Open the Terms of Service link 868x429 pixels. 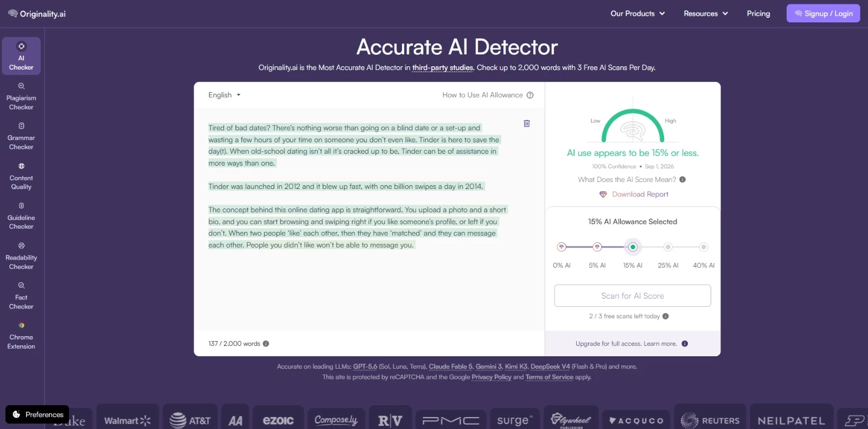pyautogui.click(x=549, y=377)
